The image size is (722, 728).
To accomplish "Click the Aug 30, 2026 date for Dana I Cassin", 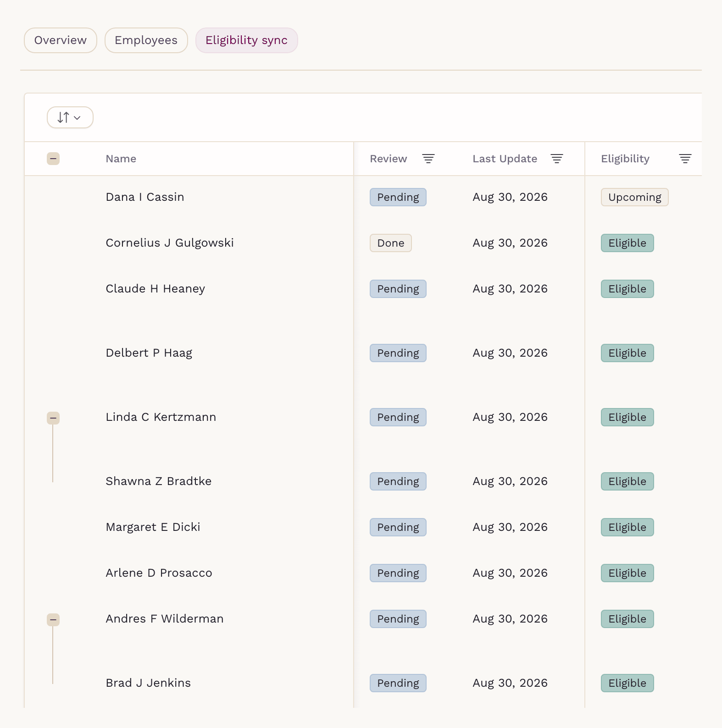I will pos(510,197).
